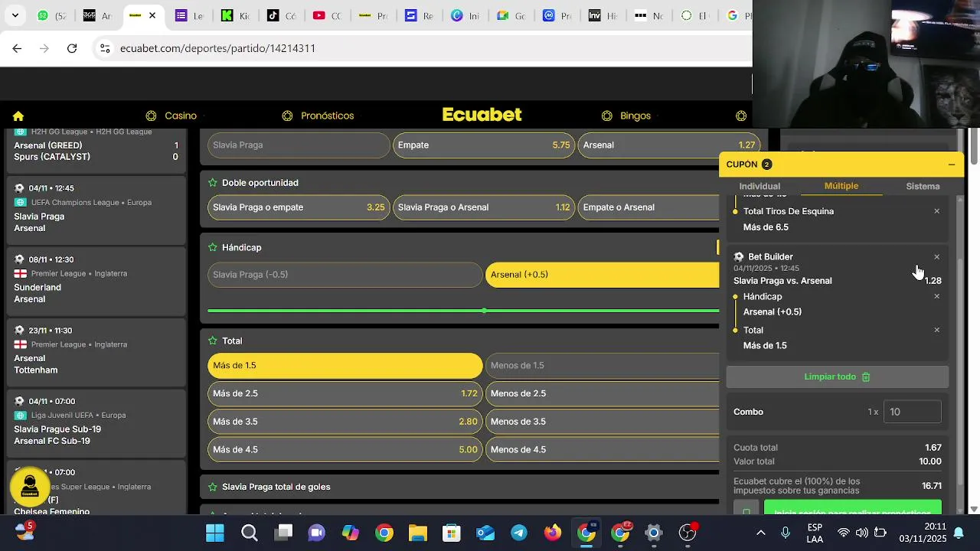Go to Ecuabet home icon
Image resolution: width=980 pixels, height=551 pixels.
tap(18, 116)
